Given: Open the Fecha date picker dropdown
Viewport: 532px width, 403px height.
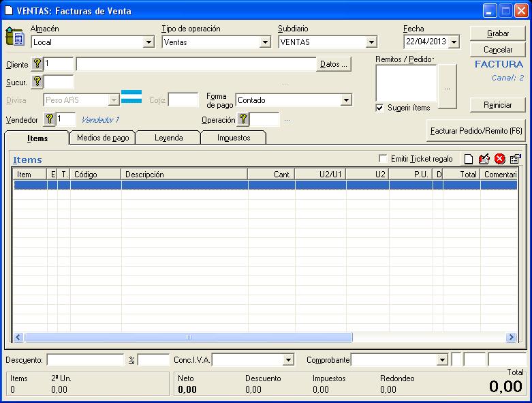Looking at the screenshot, I should pyautogui.click(x=454, y=42).
